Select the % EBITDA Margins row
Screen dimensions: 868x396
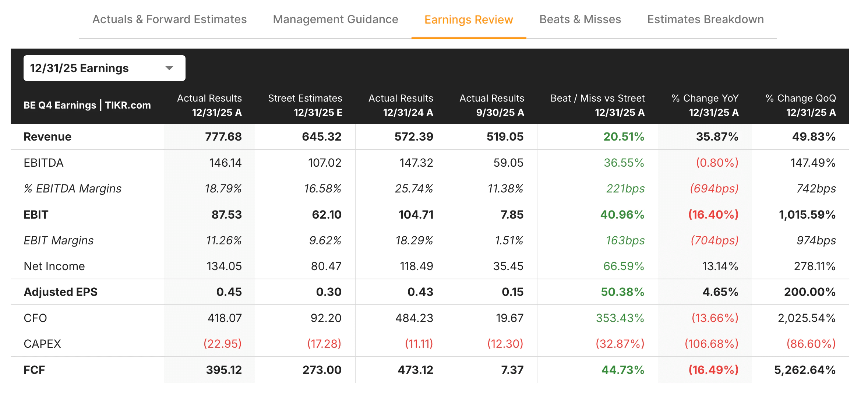(72, 188)
